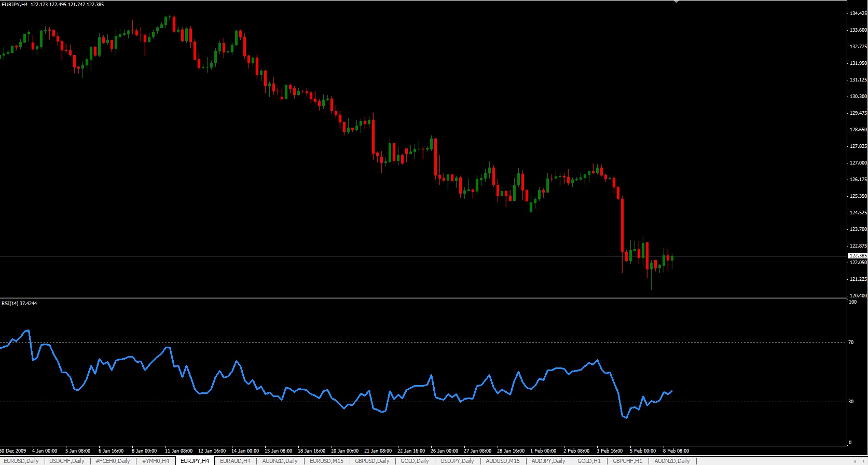The width and height of the screenshot is (868, 465).
Task: Open the GBPUSD,Daily chart tab
Action: click(x=373, y=461)
